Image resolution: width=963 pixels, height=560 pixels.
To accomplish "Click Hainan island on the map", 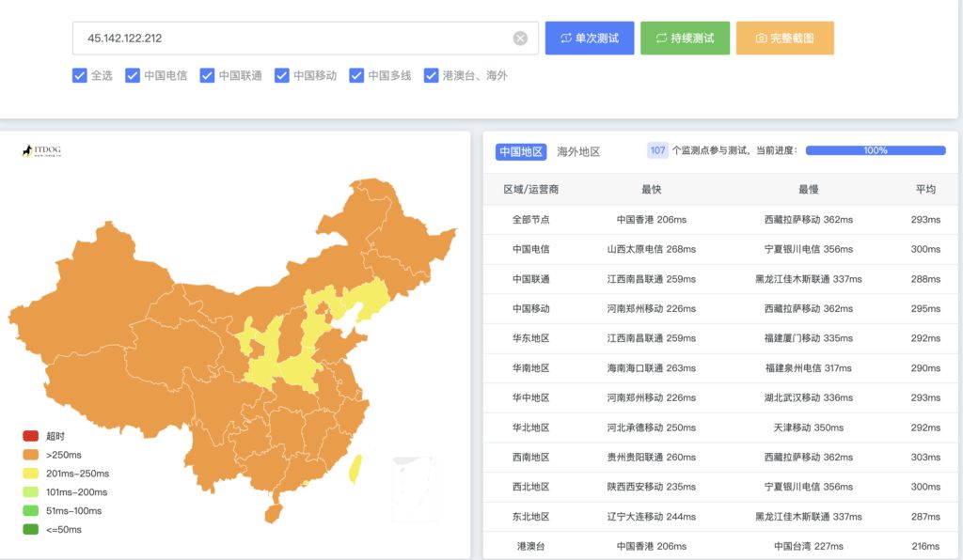I will tap(273, 513).
